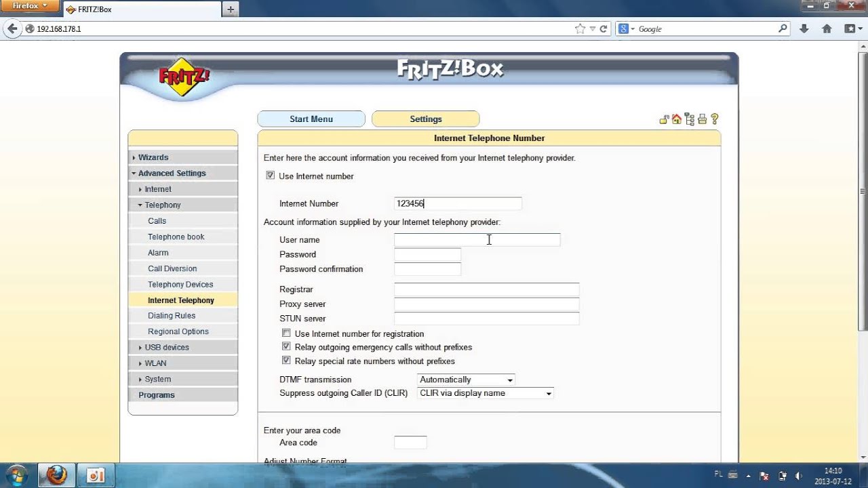Screen dimensions: 868x488
Task: Show hidden tray icons arrow
Action: [x=747, y=475]
